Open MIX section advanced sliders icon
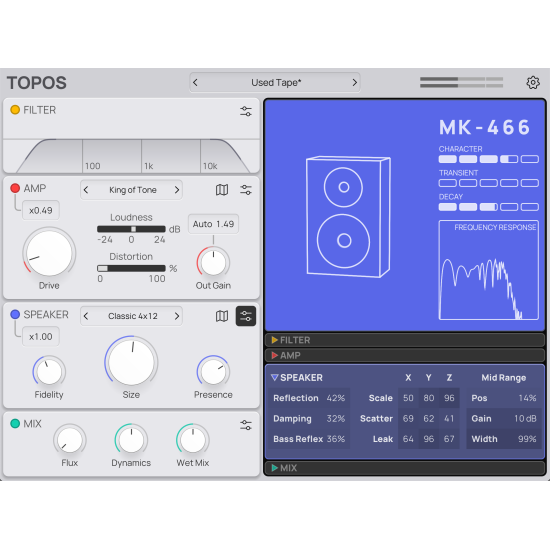This screenshot has height=550, width=550. tap(246, 425)
